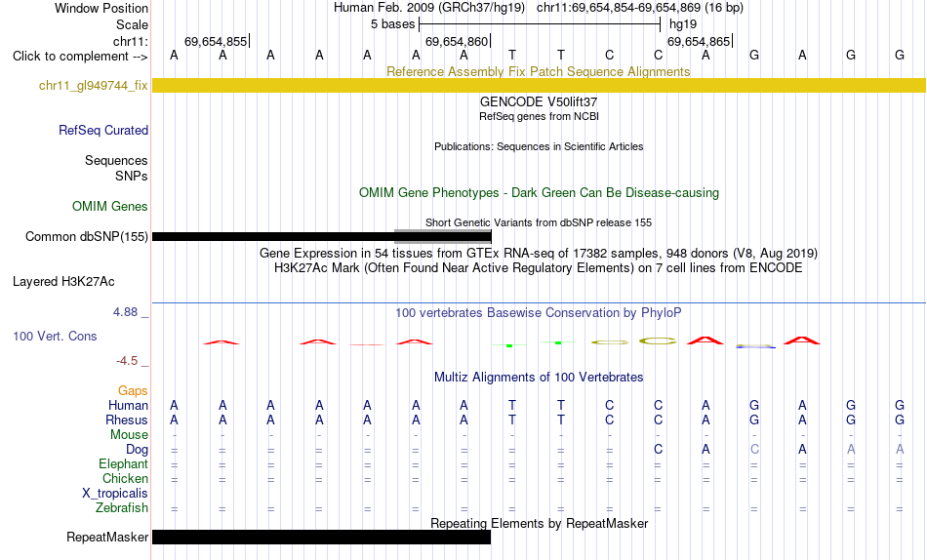Open the Layered H3K27Ac track label
The width and height of the screenshot is (927, 560).
[63, 282]
